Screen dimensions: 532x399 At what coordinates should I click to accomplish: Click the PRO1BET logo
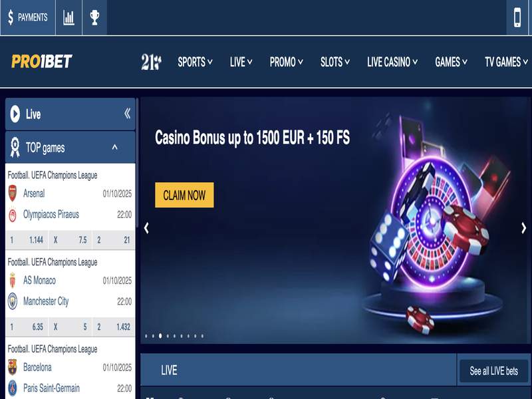pyautogui.click(x=42, y=61)
